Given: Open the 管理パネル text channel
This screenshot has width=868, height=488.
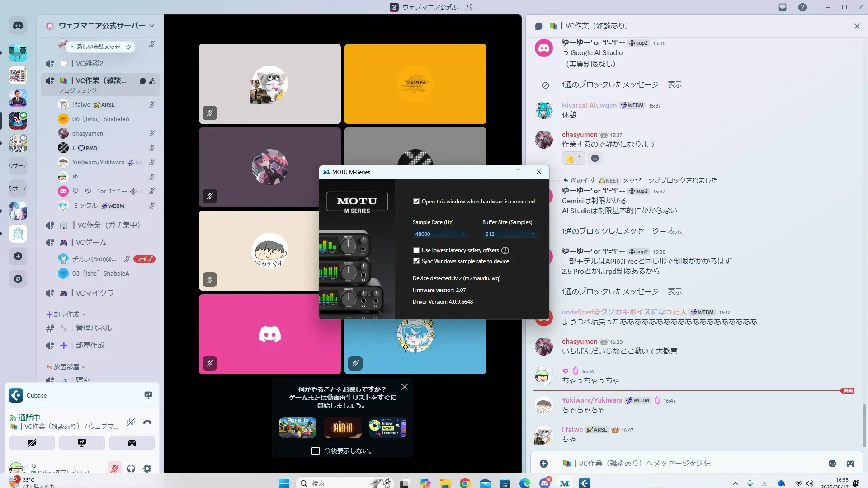Looking at the screenshot, I should click(x=94, y=328).
